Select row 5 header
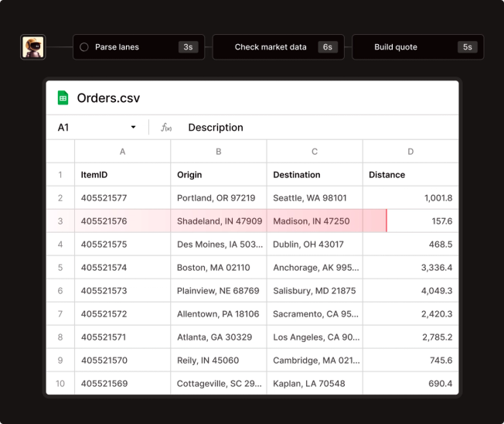Viewport: 504px width, 424px height. pyautogui.click(x=60, y=268)
